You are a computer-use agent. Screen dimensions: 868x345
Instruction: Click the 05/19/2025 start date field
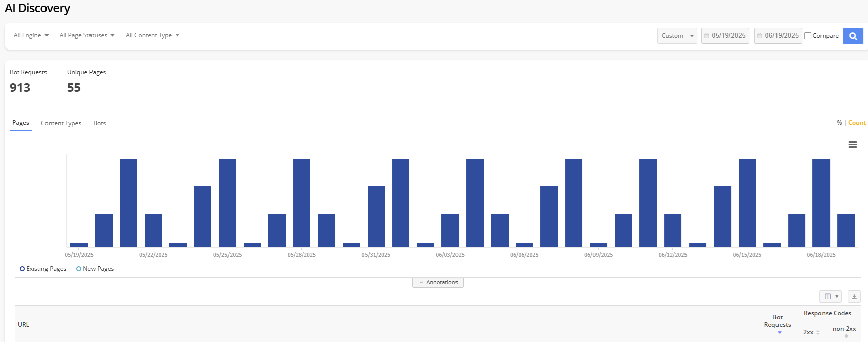click(728, 36)
